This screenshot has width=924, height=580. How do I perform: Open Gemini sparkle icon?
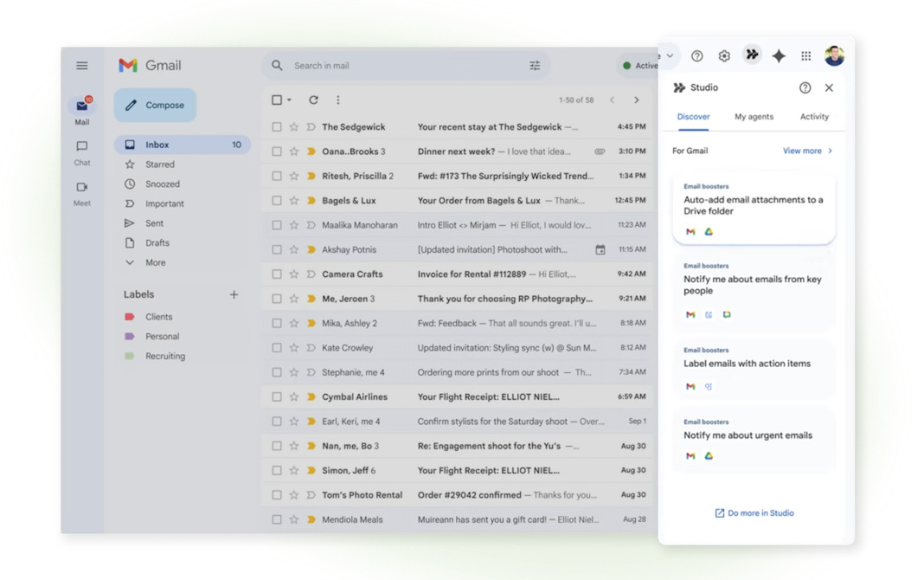[x=779, y=56]
